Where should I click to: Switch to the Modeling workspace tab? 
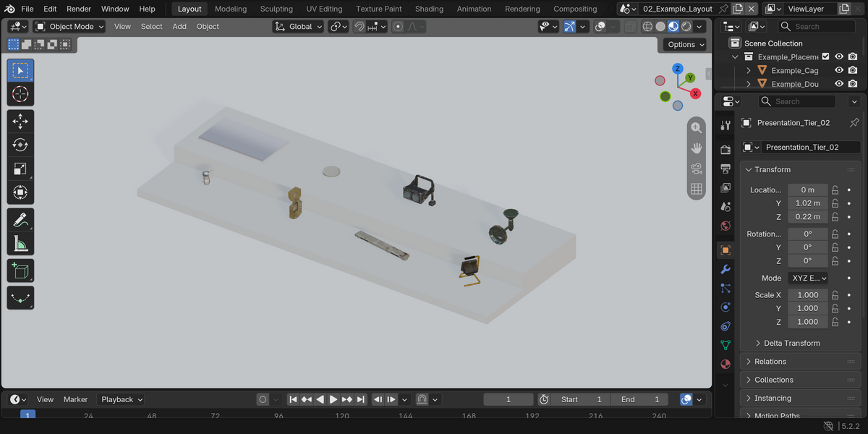tap(231, 9)
